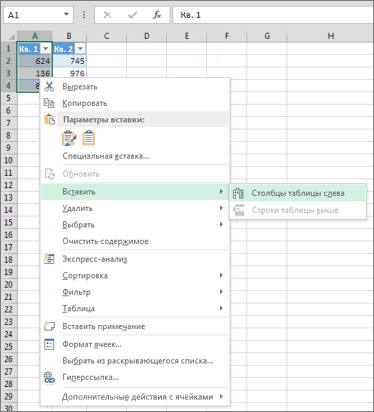
Task: Click cell containing 976
Action: [x=69, y=73]
